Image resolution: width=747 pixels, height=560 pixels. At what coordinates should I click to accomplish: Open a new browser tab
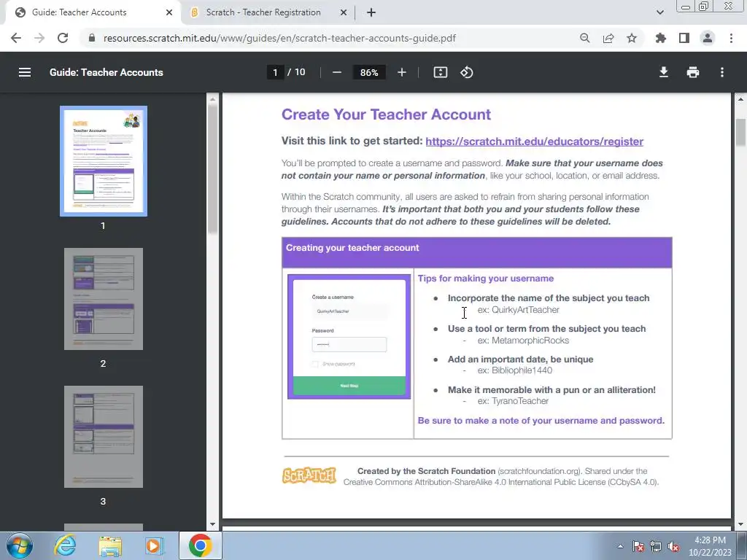tap(371, 12)
